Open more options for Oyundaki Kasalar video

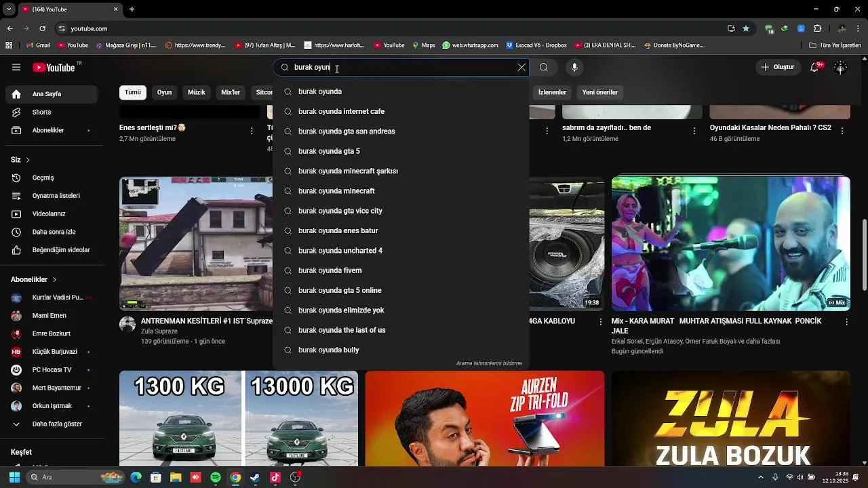(x=844, y=131)
